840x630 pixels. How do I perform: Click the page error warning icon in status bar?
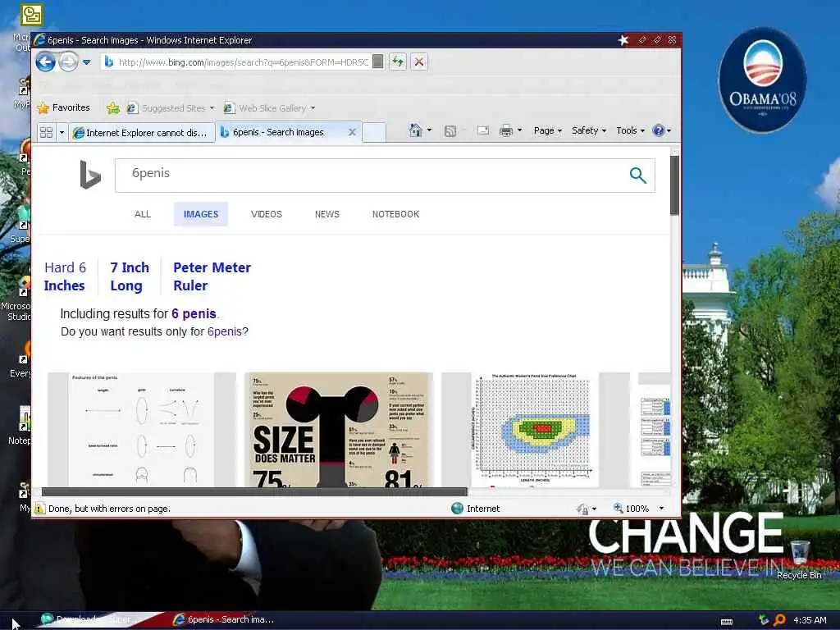39,509
